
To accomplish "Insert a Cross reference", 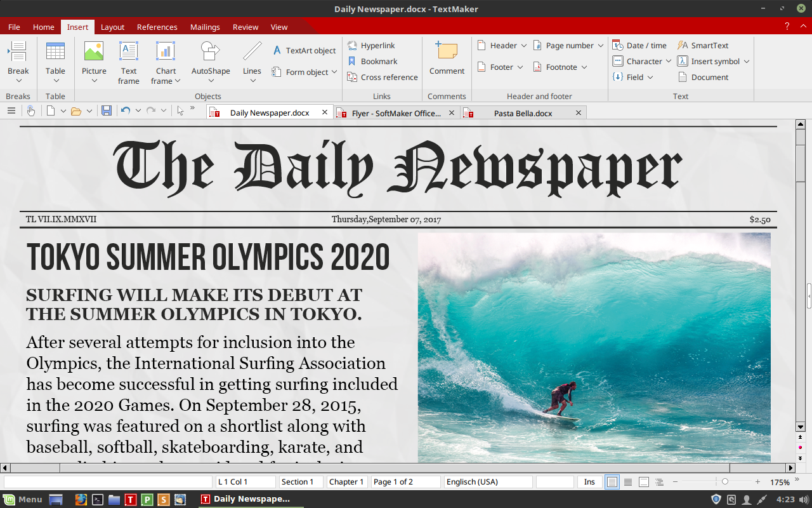I will [x=383, y=77].
